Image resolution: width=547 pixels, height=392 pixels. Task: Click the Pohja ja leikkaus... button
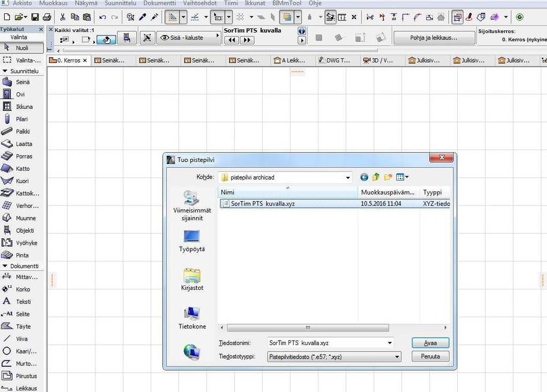pyautogui.click(x=434, y=38)
